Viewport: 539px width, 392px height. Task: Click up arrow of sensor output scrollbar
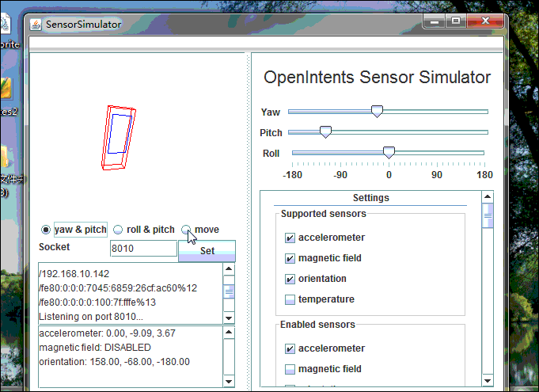[x=229, y=333]
